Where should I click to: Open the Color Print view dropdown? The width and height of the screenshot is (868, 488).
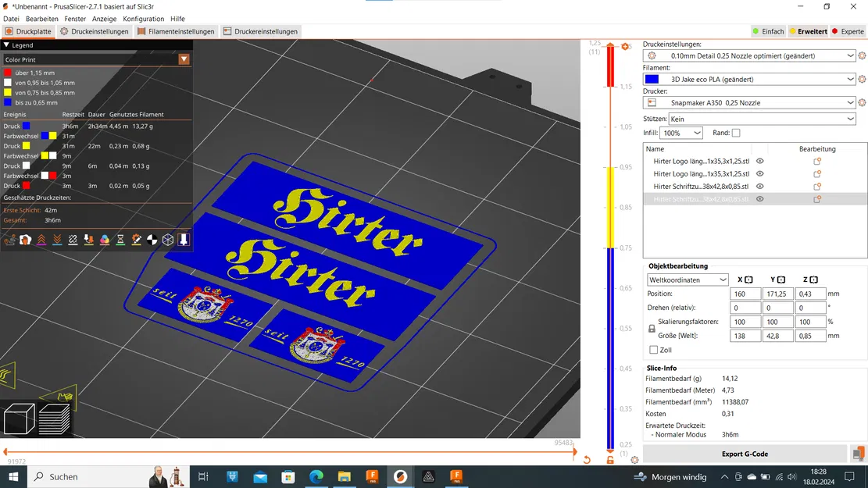click(x=184, y=59)
